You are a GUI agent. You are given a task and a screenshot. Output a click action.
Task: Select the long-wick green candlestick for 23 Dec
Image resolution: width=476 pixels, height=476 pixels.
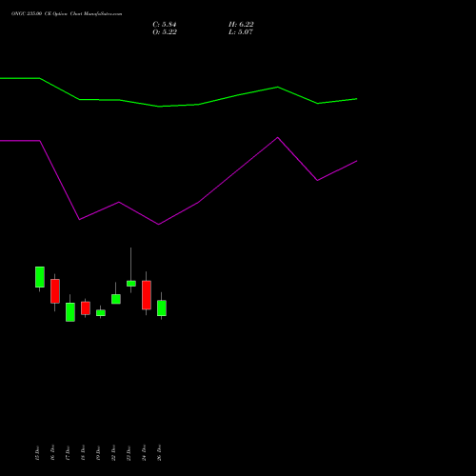(131, 284)
